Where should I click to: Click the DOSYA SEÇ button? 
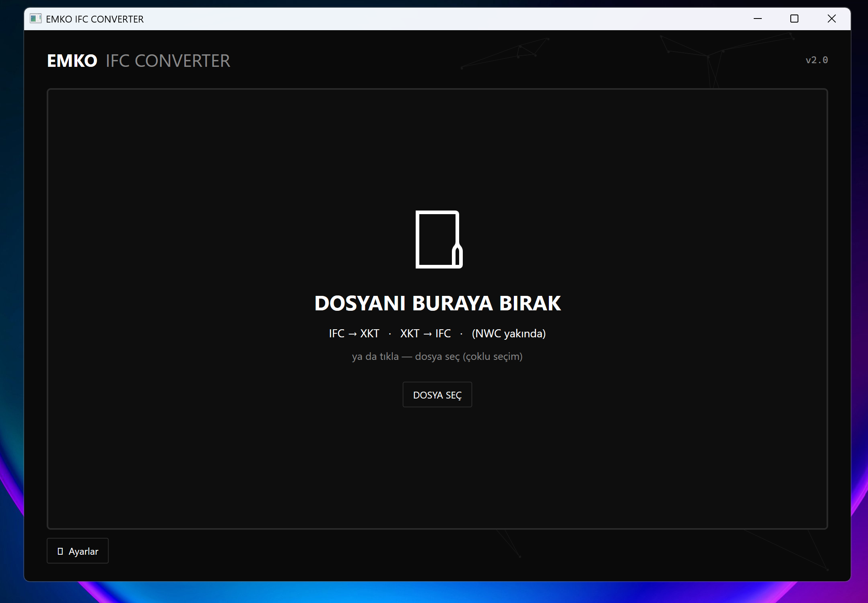coord(437,394)
